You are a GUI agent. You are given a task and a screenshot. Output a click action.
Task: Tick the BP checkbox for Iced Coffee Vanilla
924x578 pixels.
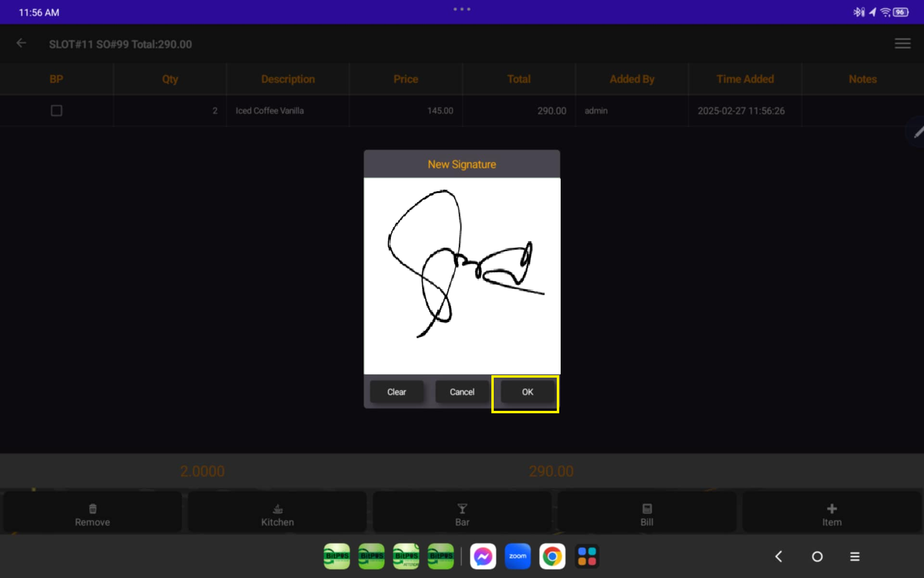[x=56, y=111]
